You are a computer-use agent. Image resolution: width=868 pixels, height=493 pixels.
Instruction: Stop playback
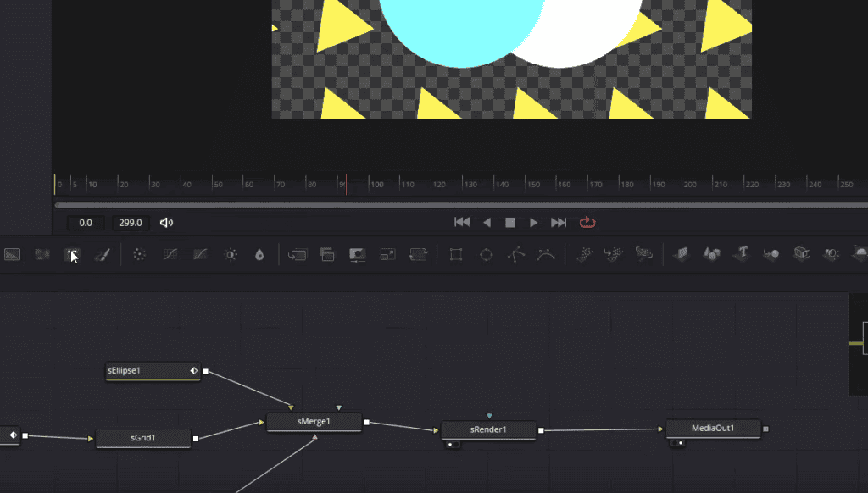[x=510, y=223]
